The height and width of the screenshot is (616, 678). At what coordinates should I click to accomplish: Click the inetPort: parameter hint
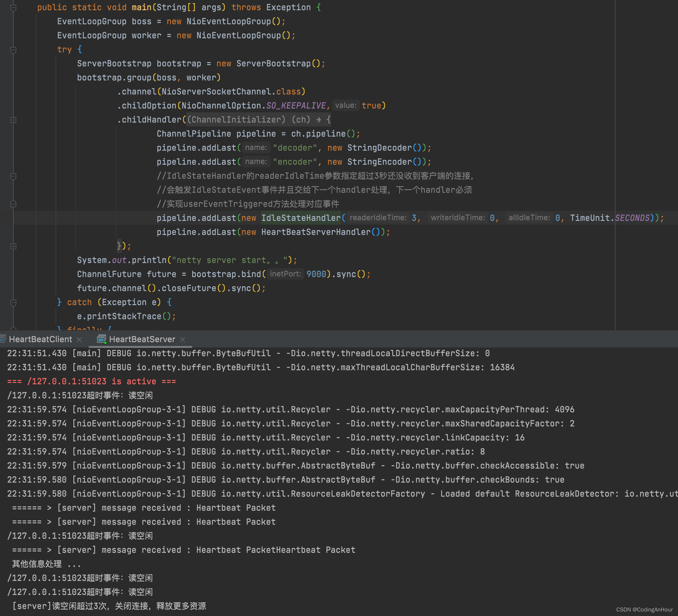(285, 274)
